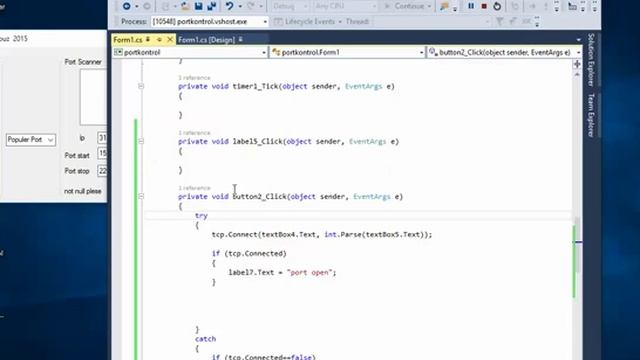Screen dimensions: 640x360
Task: Click the find/code map icon beside Continue
Action: (x=444, y=6)
